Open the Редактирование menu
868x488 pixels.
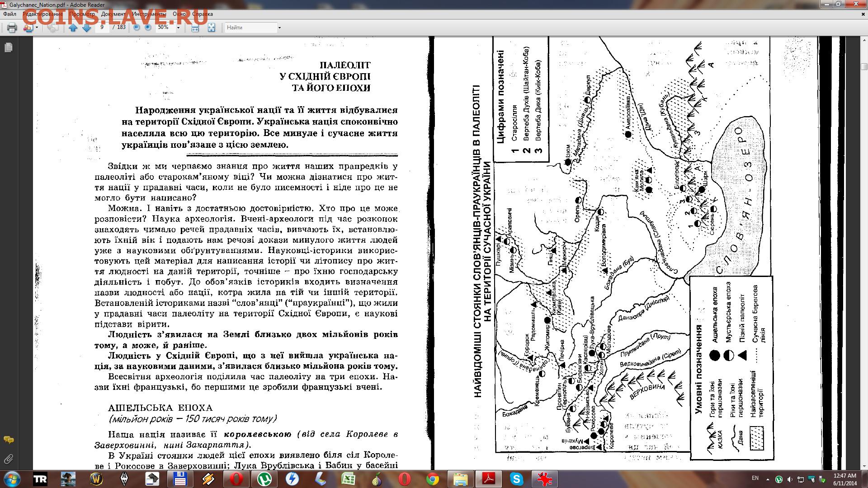[x=42, y=14]
